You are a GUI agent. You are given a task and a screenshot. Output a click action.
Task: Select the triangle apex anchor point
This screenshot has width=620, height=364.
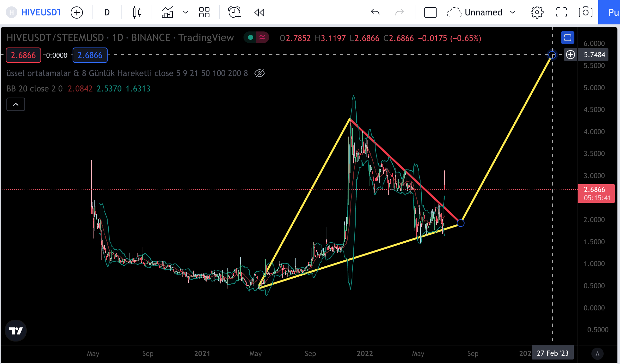tap(461, 223)
